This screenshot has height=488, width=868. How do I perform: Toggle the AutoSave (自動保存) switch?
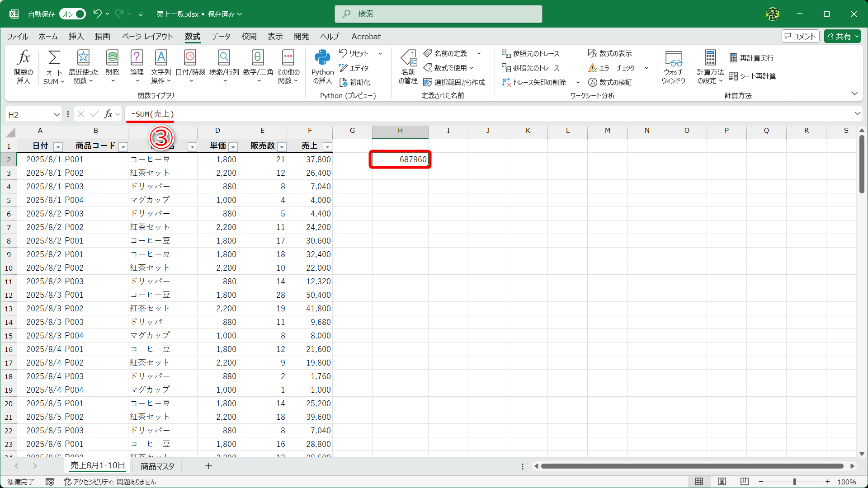coord(73,14)
